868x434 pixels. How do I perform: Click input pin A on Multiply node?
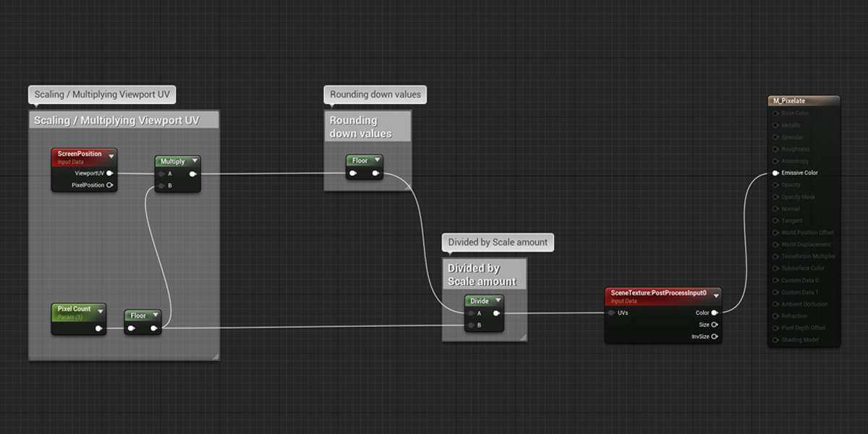point(162,174)
